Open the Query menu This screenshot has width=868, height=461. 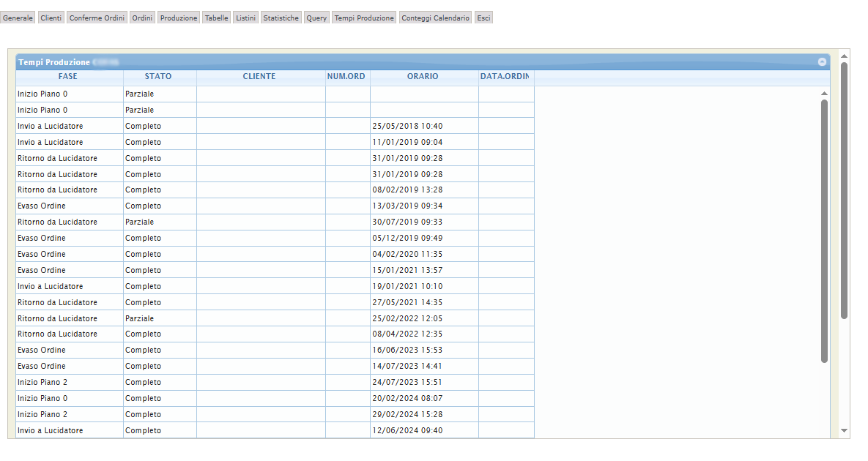tap(316, 18)
